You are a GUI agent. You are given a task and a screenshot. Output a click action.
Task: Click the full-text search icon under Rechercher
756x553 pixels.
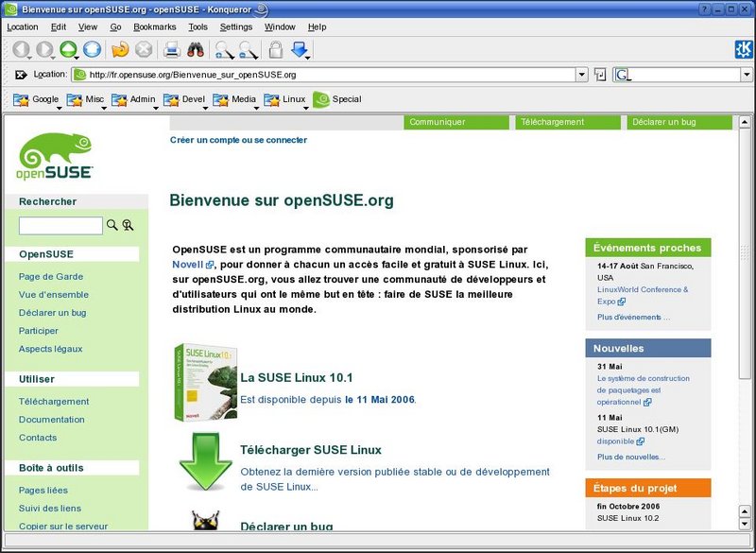[128, 225]
